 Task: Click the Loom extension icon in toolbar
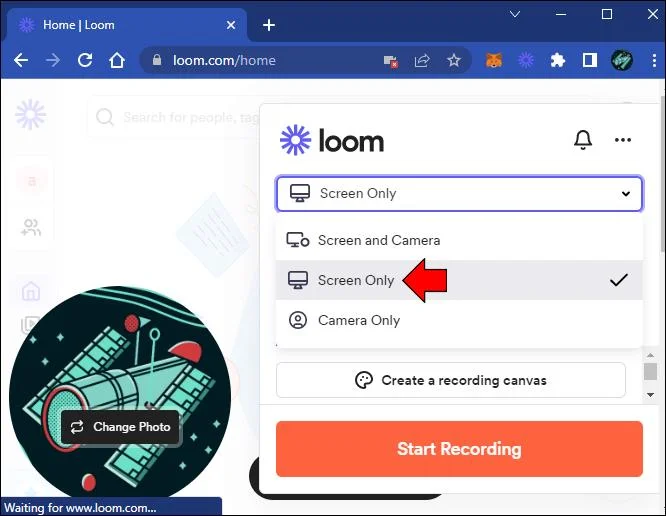pos(526,60)
